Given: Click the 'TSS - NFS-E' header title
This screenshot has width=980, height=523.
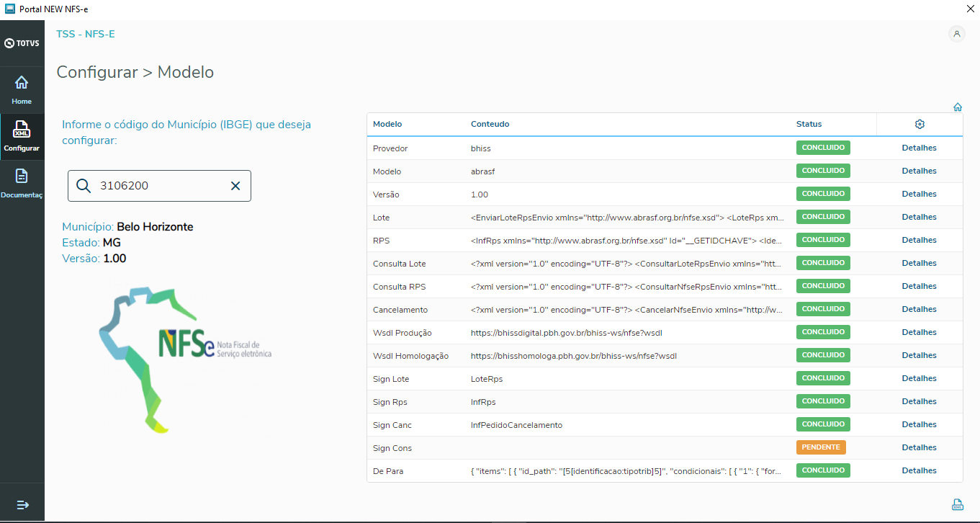Looking at the screenshot, I should 86,34.
